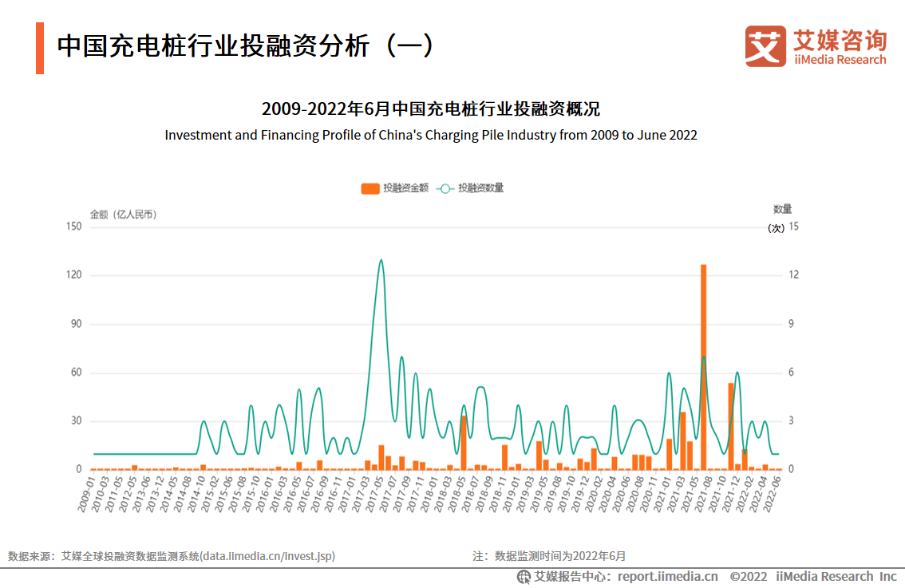Viewport: 905px width, 588px height.
Task: Open data.iimedia.cn/invest.jsp source link
Action: (x=267, y=556)
